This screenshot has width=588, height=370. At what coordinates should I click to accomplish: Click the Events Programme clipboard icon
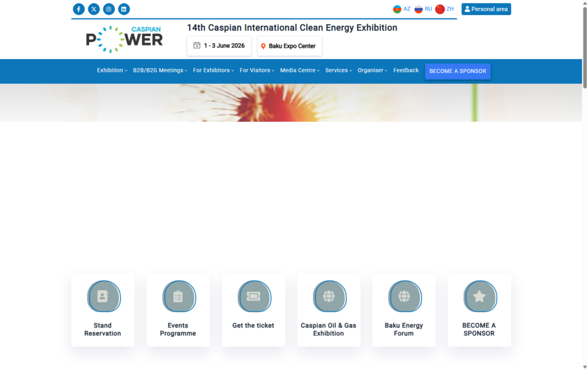tap(178, 296)
